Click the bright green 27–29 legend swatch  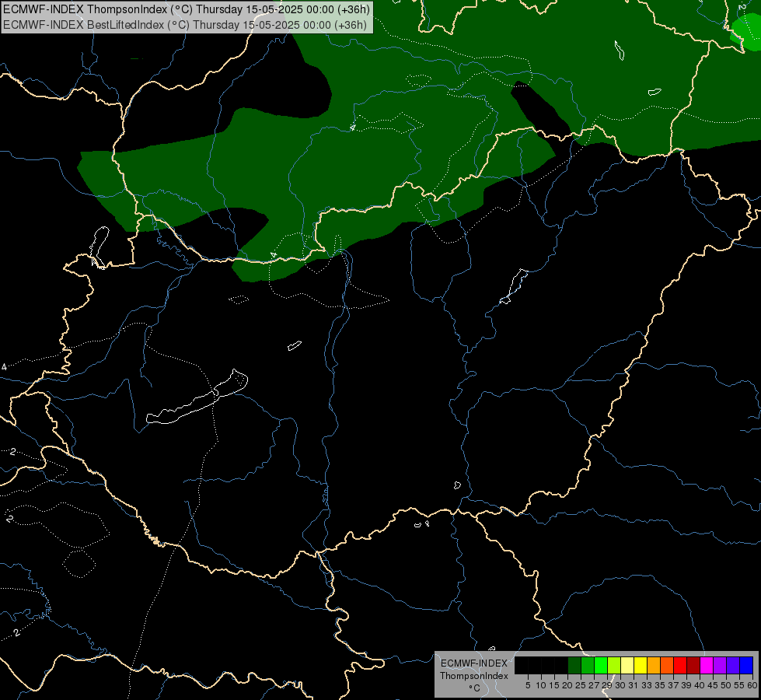[601, 665]
